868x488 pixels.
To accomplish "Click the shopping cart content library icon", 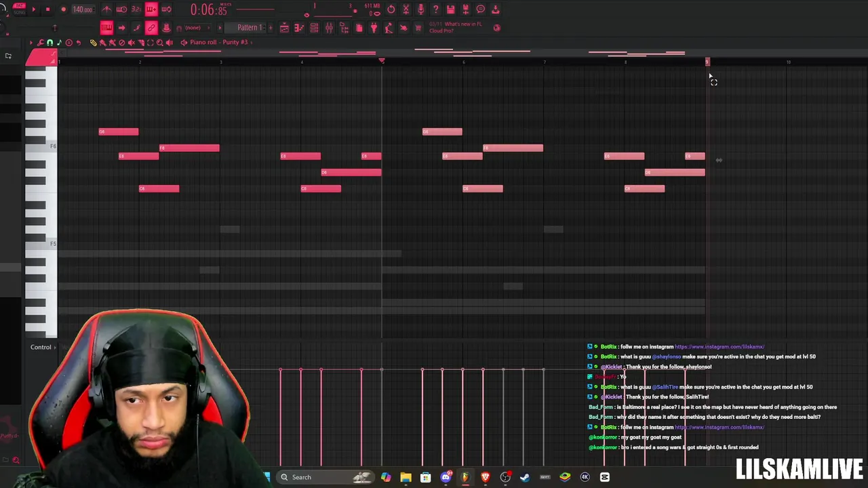I will pyautogui.click(x=418, y=28).
